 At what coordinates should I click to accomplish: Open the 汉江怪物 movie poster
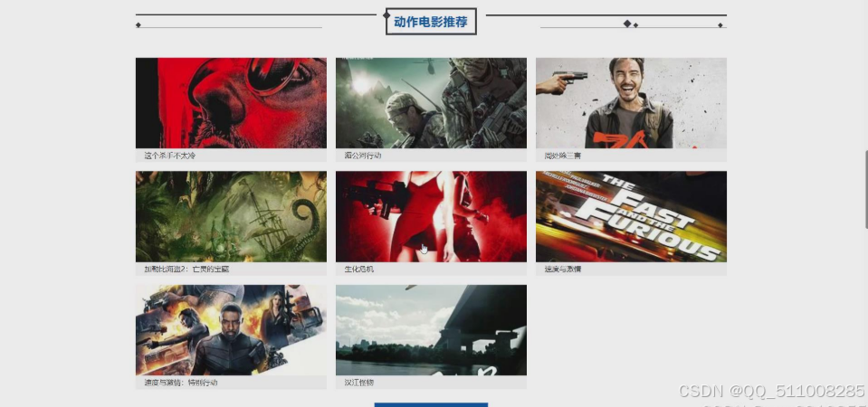[431, 330]
